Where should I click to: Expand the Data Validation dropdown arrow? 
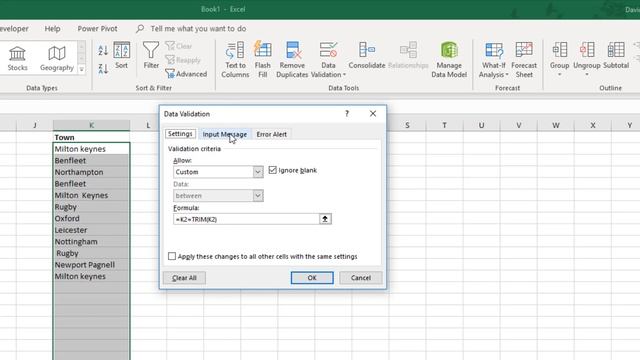[344, 75]
